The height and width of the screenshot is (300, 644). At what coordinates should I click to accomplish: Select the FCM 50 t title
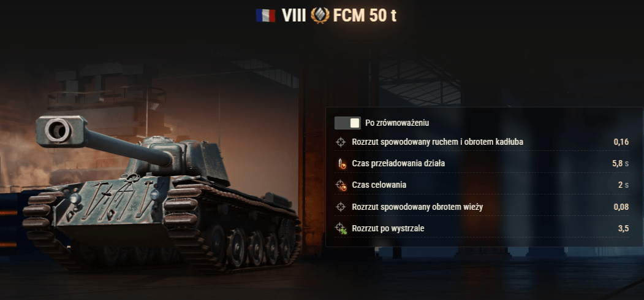365,15
